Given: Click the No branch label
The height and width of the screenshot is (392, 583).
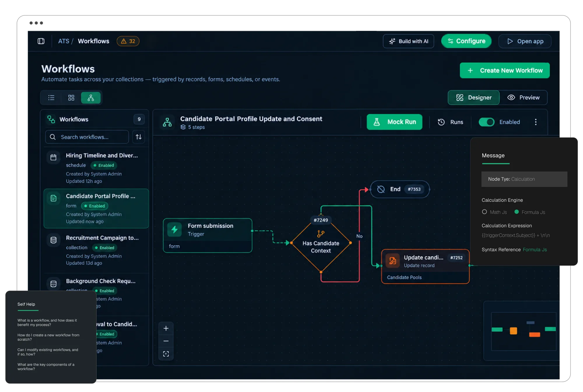Looking at the screenshot, I should pyautogui.click(x=359, y=236).
